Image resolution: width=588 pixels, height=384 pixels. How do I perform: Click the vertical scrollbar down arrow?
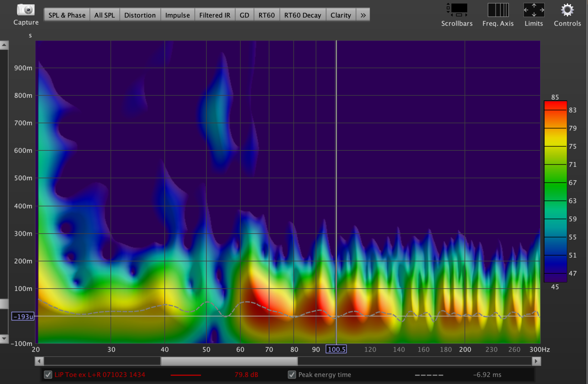pyautogui.click(x=4, y=338)
